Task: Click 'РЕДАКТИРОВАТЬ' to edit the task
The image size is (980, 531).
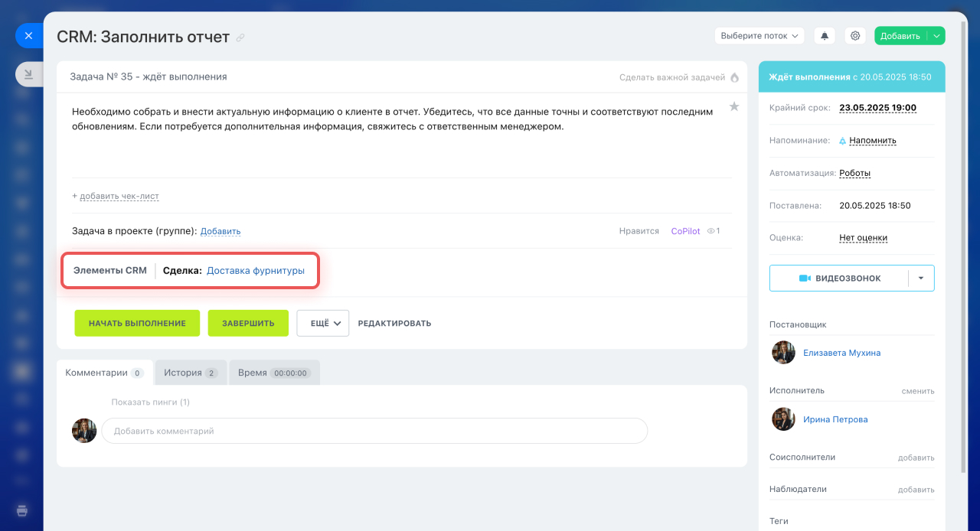Action: (394, 323)
